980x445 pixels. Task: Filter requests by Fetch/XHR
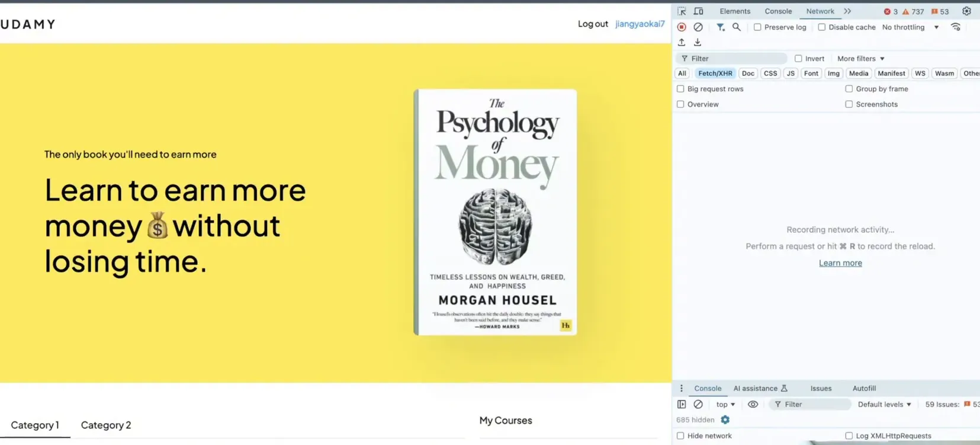715,73
